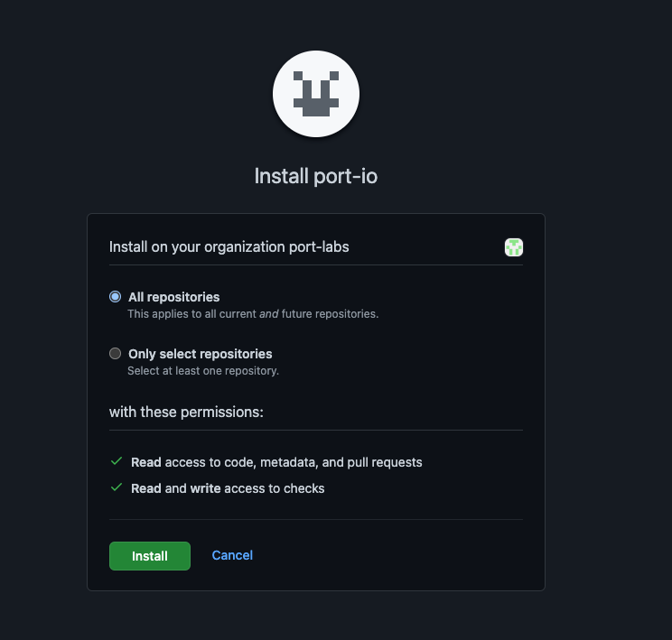Click the checkmark beside checks write access

click(x=116, y=487)
